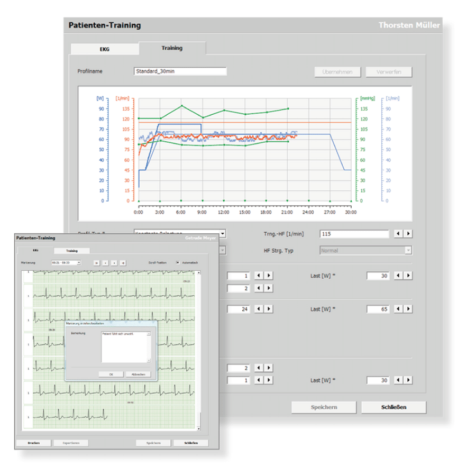Increase lower Last [W] 30 with right arrow
Screen dimensions: 476x476
pyautogui.click(x=408, y=380)
